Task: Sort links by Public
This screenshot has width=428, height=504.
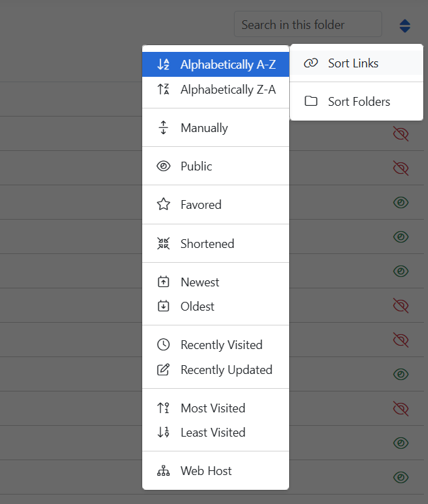Action: pos(216,166)
